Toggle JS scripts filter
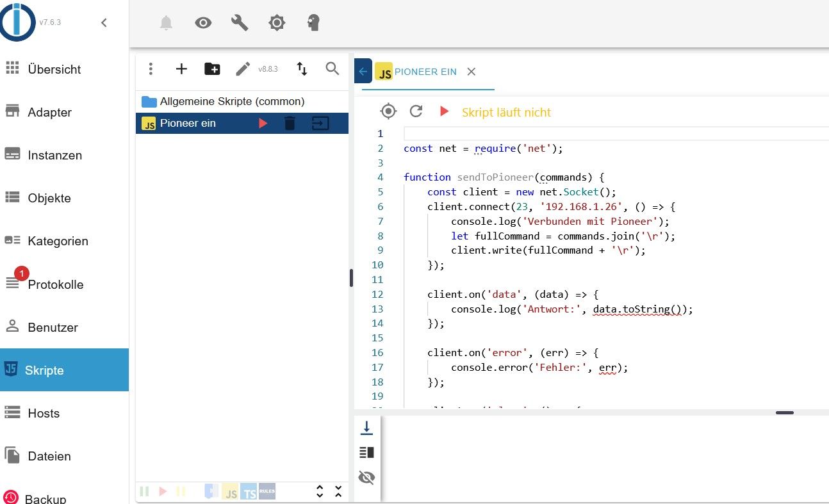829x504 pixels. pyautogui.click(x=230, y=491)
